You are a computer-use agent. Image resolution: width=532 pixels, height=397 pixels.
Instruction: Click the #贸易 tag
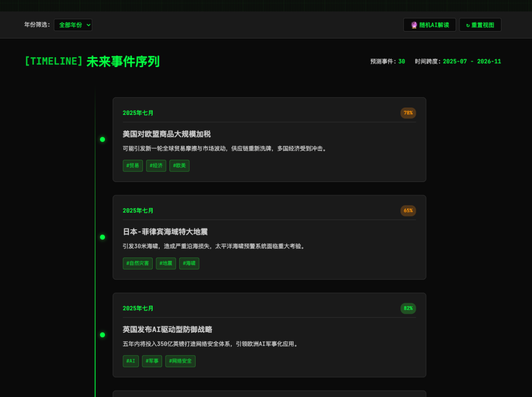pyautogui.click(x=133, y=166)
